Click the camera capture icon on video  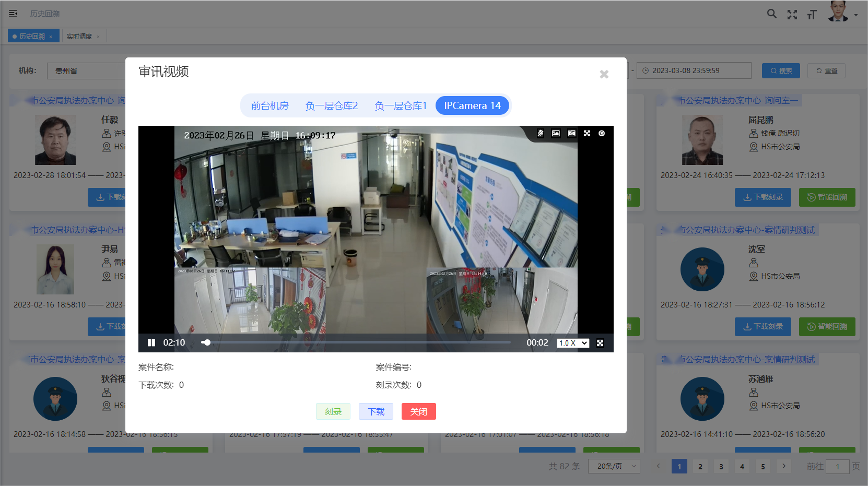[572, 134]
